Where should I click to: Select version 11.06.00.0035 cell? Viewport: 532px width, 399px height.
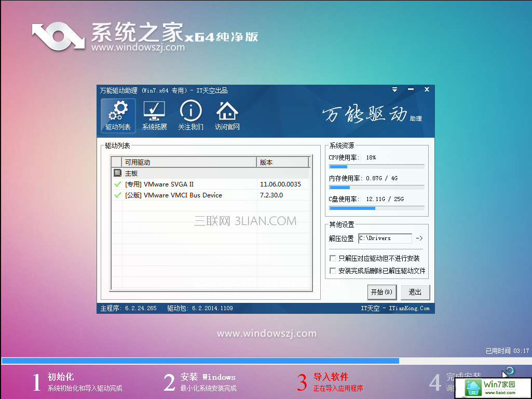coord(280,184)
